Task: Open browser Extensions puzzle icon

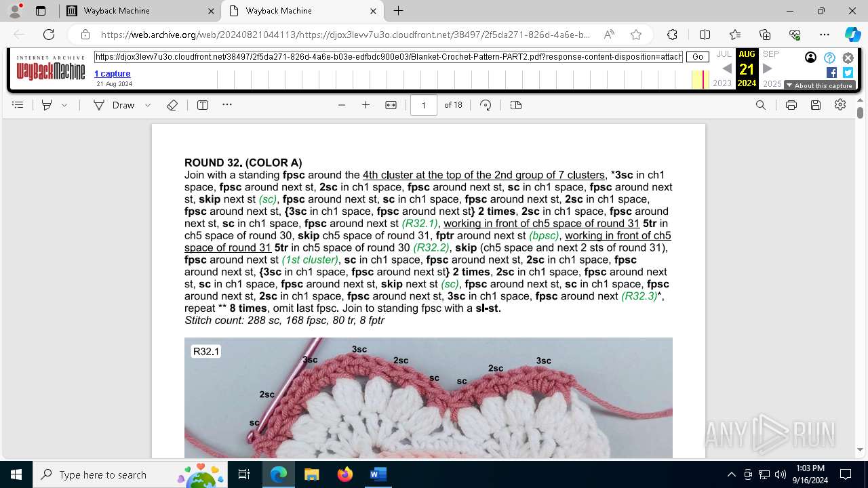Action: click(672, 35)
